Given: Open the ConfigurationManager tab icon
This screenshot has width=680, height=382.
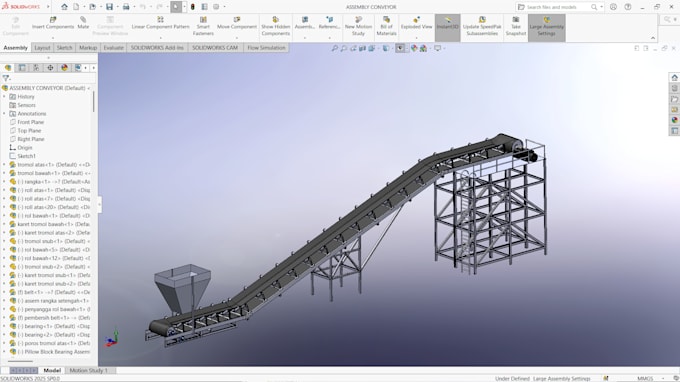Looking at the screenshot, I should click(36, 68).
